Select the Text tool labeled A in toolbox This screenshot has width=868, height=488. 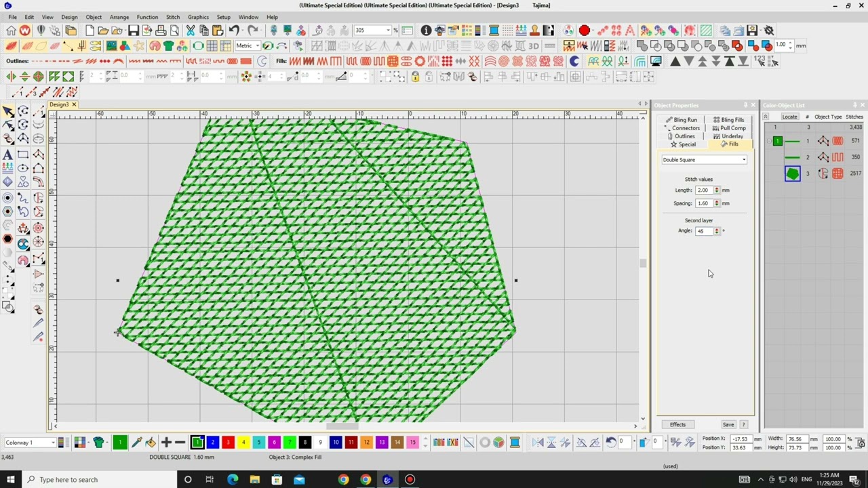coord(8,155)
